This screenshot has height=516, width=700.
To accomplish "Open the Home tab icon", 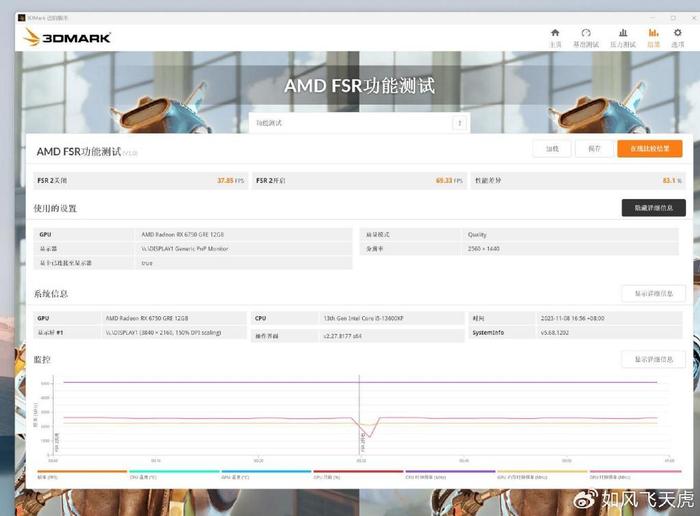I will coord(555,38).
